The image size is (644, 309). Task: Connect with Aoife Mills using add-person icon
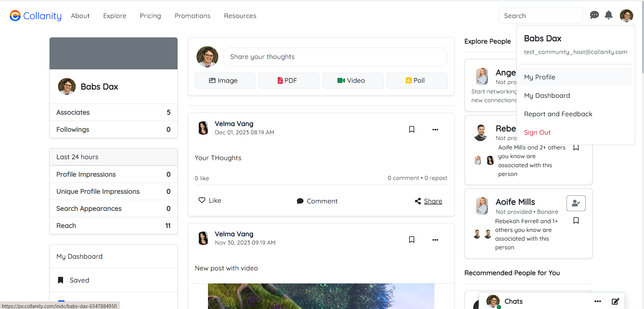click(x=576, y=203)
